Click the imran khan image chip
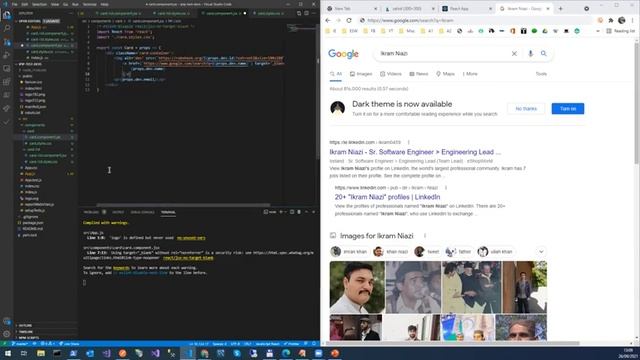Viewport: 640px width, 360px height. [x=349, y=251]
